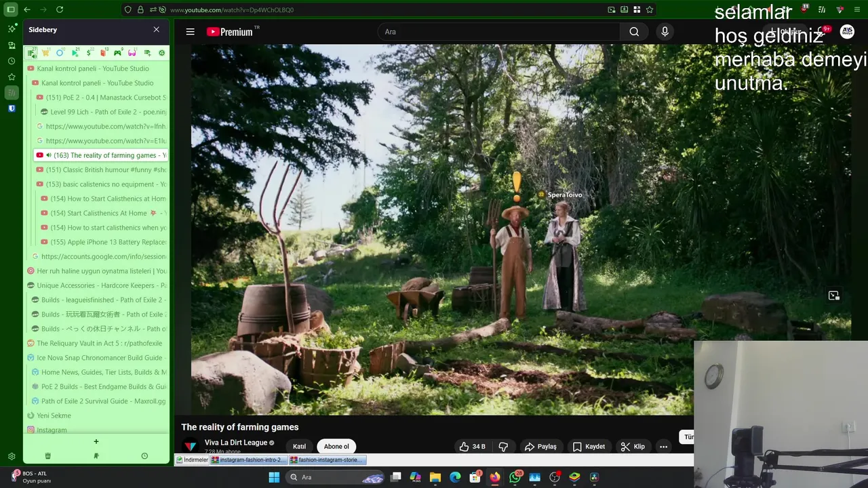This screenshot has height=488, width=868.
Task: Select Apple iPhone 13 Battery Replacement tab
Action: pyautogui.click(x=103, y=242)
